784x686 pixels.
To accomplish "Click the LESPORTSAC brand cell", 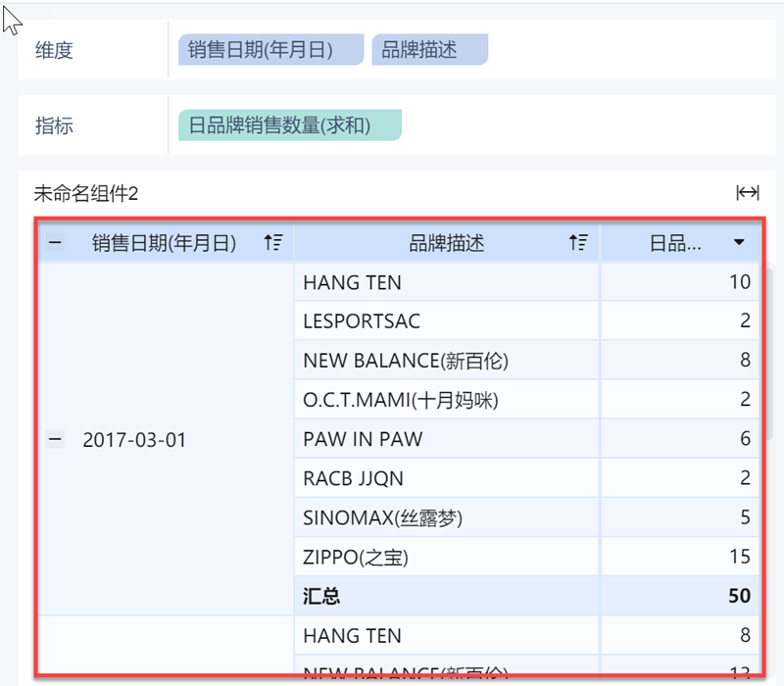I will click(362, 320).
